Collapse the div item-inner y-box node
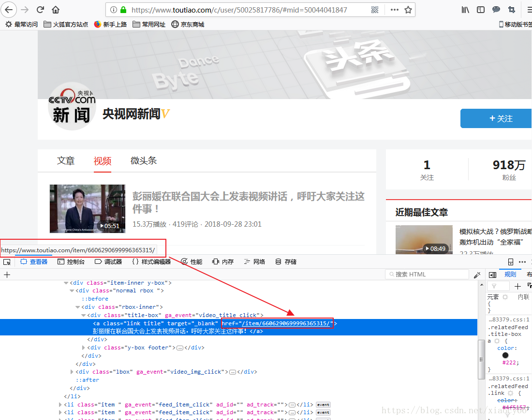Viewport: 532px width, 420px height. point(66,283)
